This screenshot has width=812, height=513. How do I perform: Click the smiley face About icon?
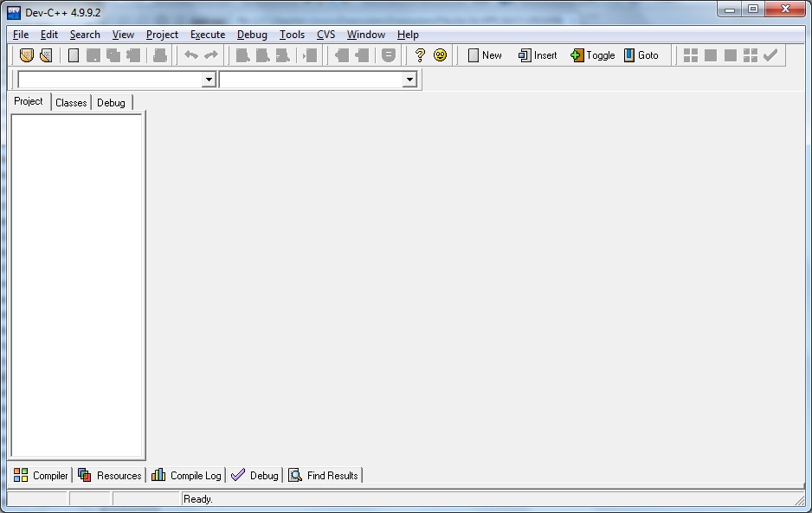pyautogui.click(x=440, y=55)
